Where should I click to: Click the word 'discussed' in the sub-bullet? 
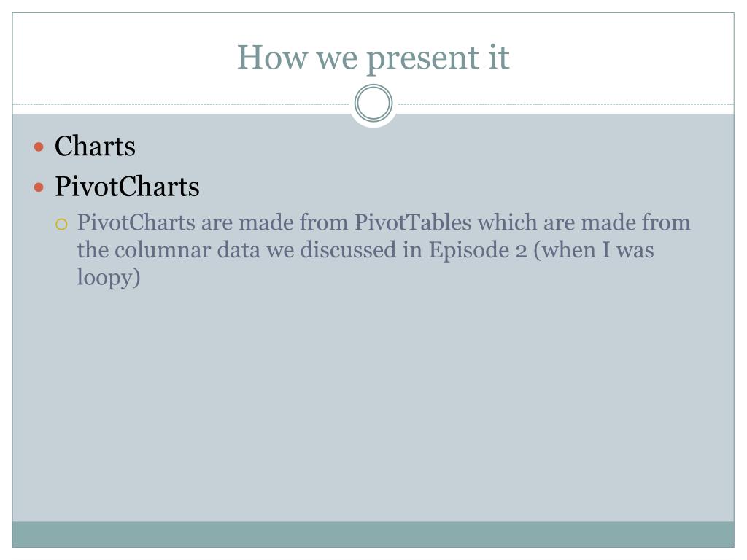pyautogui.click(x=348, y=250)
